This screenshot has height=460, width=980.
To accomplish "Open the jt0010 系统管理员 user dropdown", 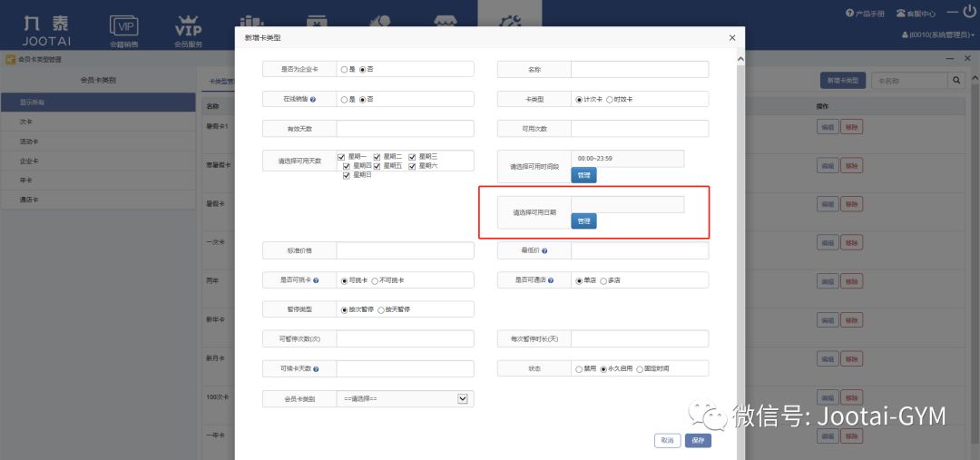I will [938, 35].
